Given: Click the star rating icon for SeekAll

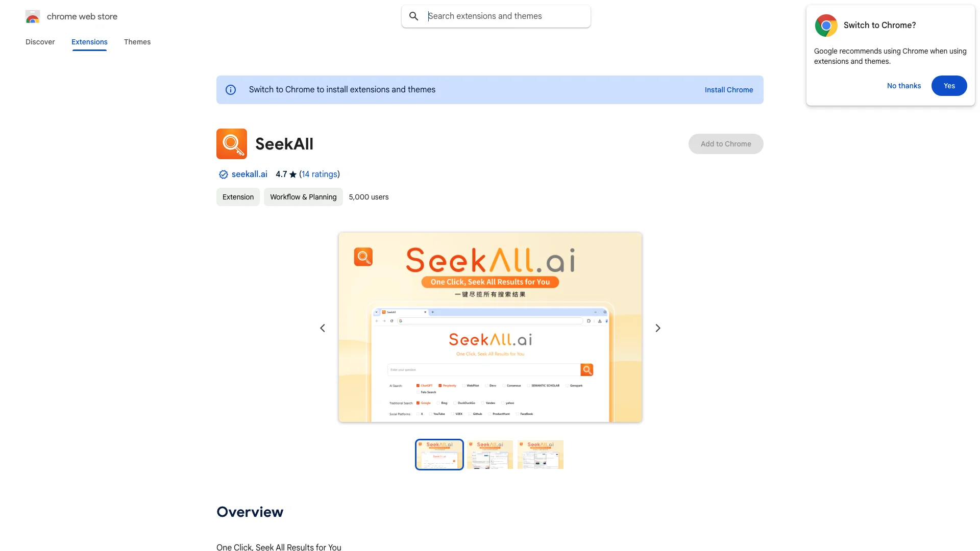Looking at the screenshot, I should (293, 174).
